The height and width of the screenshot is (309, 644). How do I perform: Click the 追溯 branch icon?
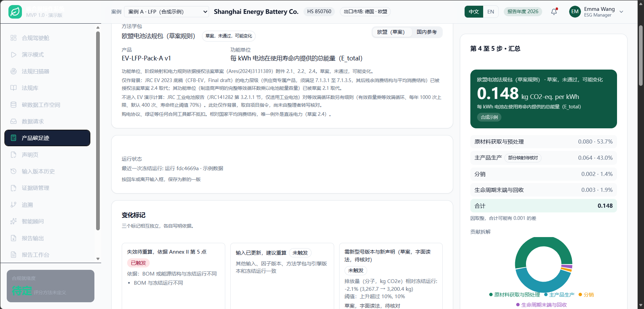pos(13,205)
